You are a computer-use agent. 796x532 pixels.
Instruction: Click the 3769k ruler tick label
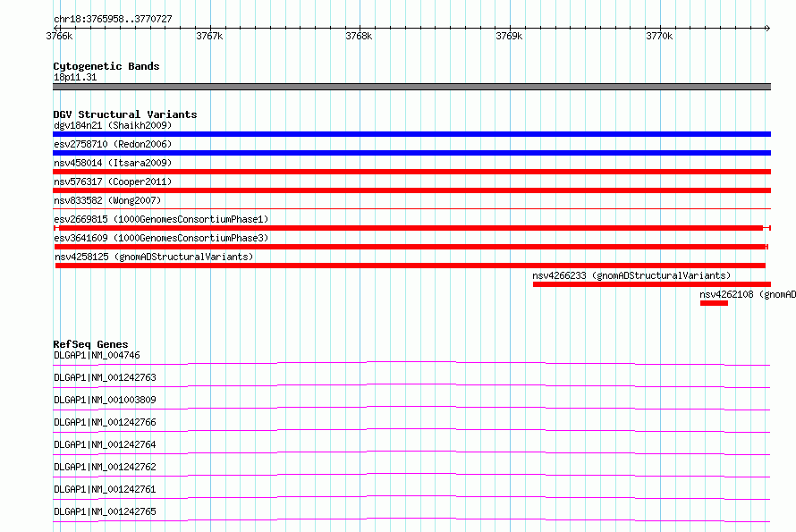pos(509,36)
